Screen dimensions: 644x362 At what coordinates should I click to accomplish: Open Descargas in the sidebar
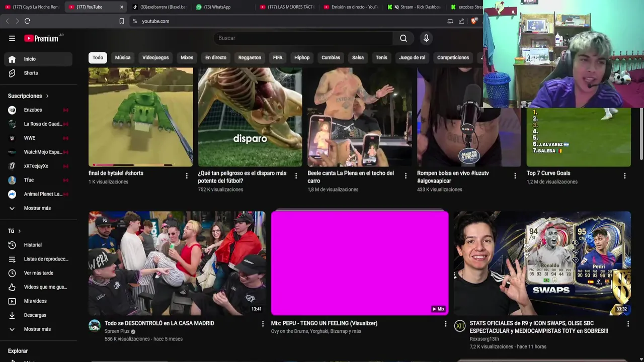[38, 315]
